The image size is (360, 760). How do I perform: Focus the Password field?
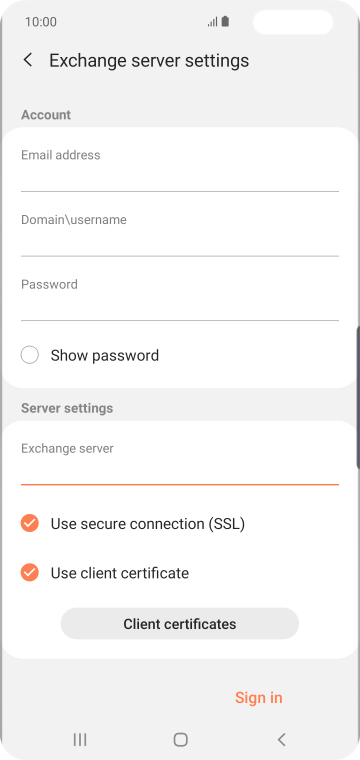point(180,298)
